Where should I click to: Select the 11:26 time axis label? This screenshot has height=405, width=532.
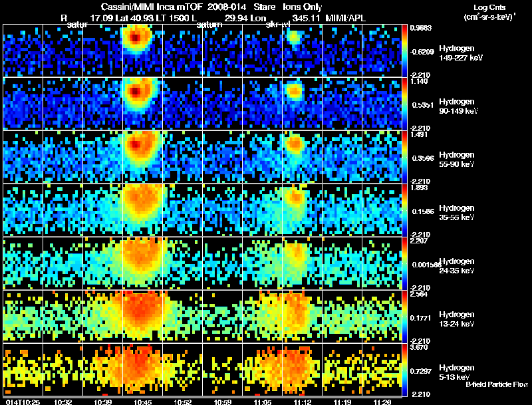[x=382, y=402]
